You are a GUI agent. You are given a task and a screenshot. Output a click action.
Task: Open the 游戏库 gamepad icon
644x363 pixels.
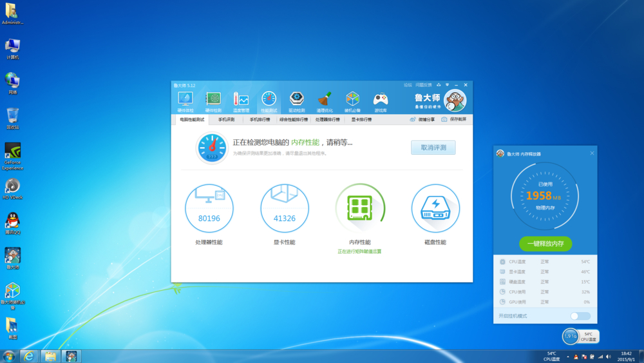pos(381,101)
